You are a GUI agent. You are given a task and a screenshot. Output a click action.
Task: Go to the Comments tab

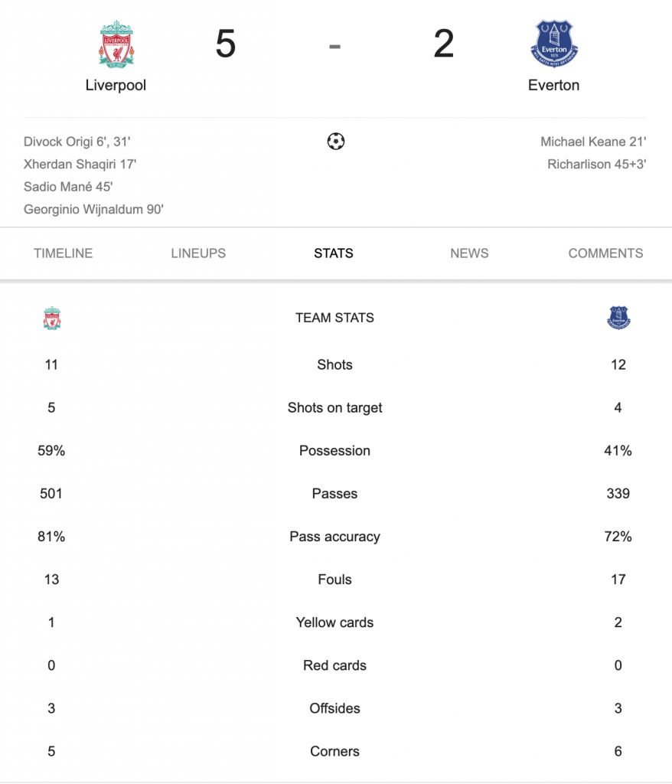(x=605, y=253)
